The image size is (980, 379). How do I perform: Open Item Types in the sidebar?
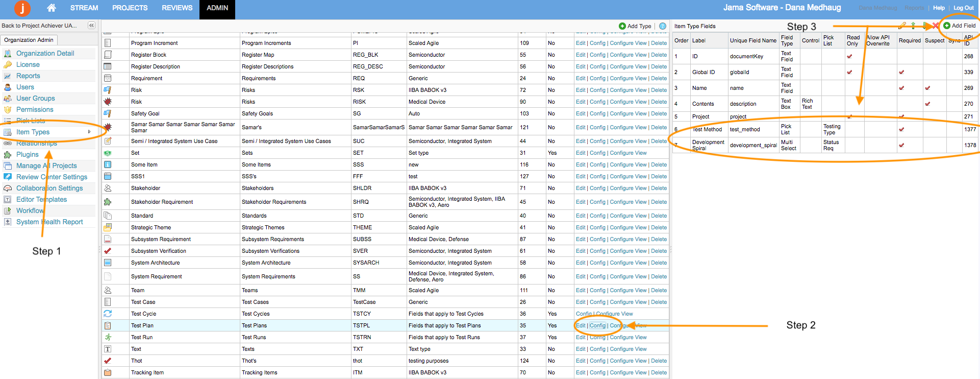pos(33,132)
